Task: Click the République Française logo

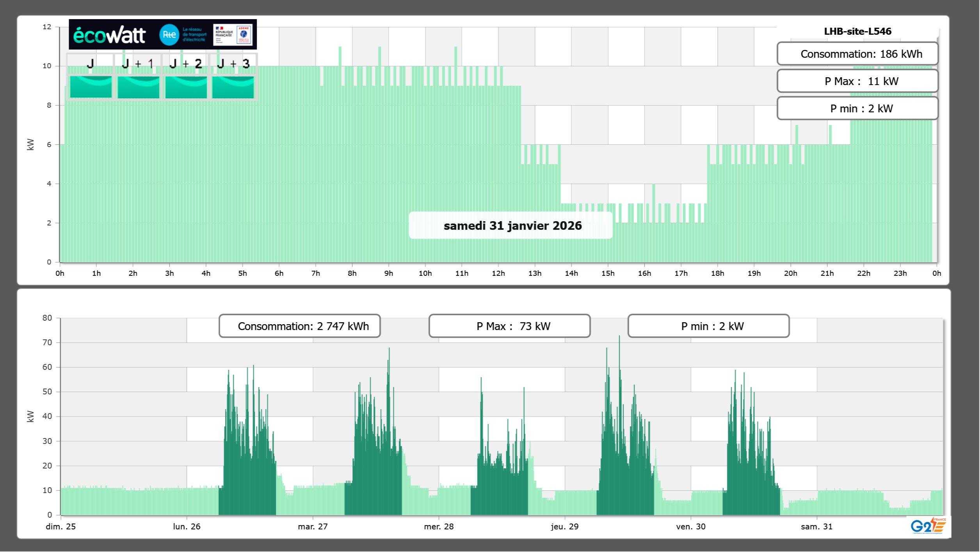Action: coord(224,35)
